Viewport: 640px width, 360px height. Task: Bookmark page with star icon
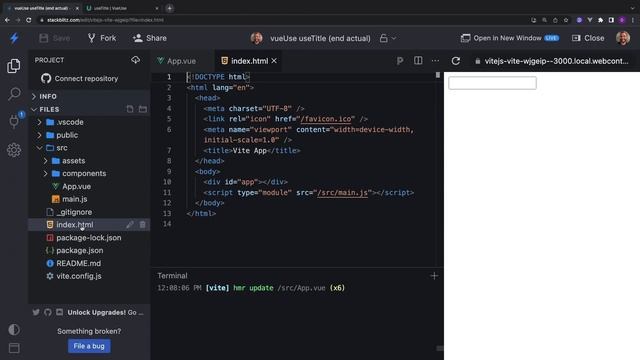click(566, 20)
